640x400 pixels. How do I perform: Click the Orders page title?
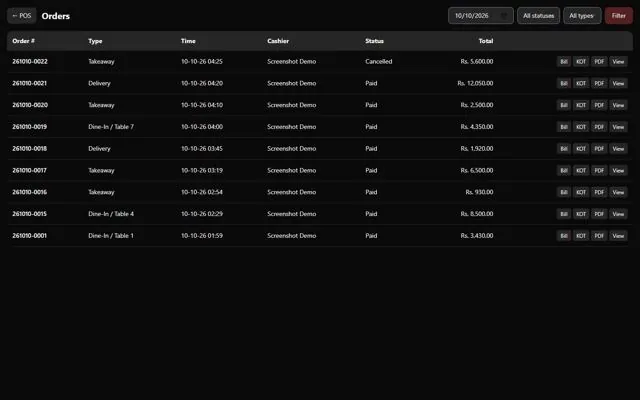pyautogui.click(x=56, y=16)
